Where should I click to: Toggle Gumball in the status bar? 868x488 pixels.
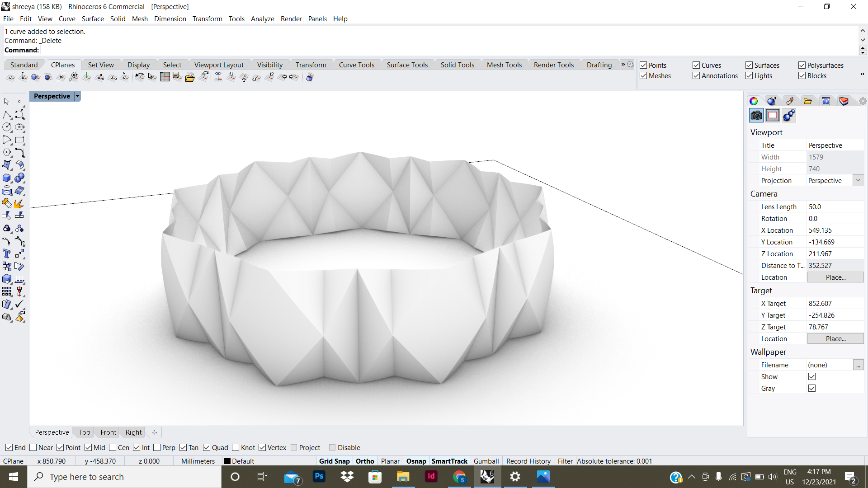click(486, 461)
